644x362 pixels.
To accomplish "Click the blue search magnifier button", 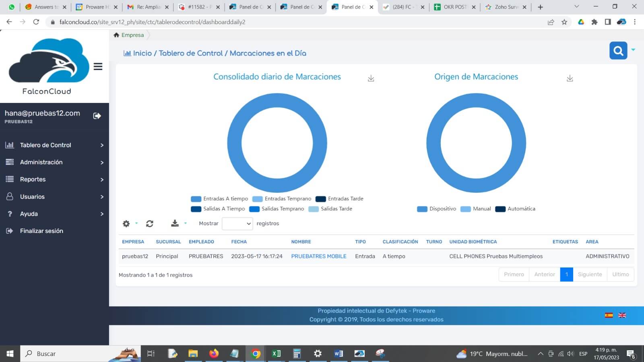I will [618, 51].
